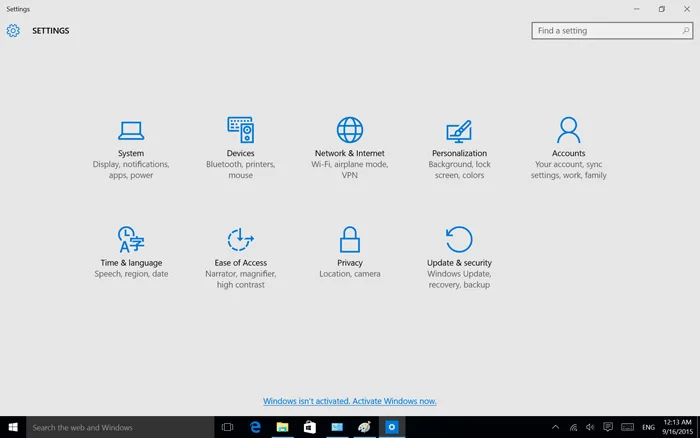The image size is (700, 438).
Task: Open the Update & security refresh icon
Action: click(x=459, y=239)
